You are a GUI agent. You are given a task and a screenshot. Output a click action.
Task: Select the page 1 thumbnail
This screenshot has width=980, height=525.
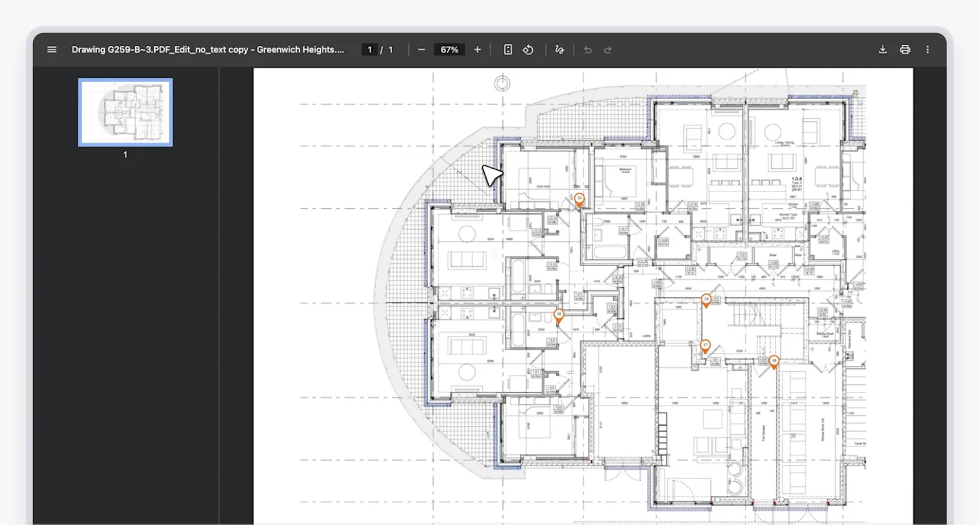coord(125,112)
